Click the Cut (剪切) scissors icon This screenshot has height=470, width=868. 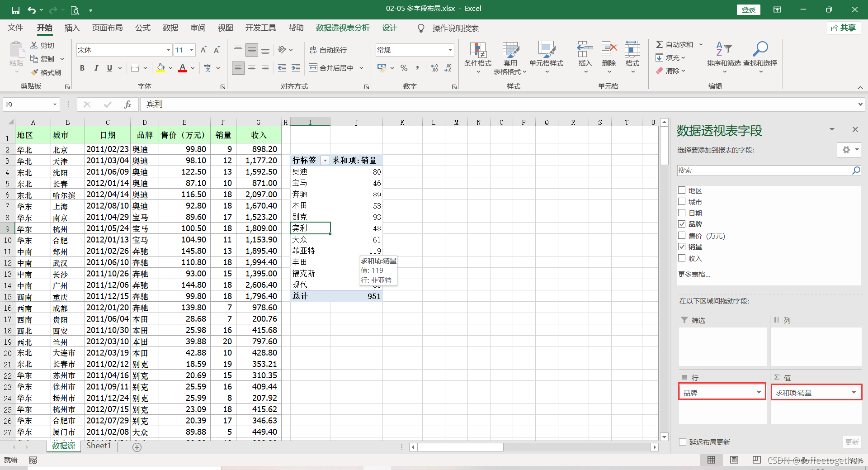click(34, 45)
